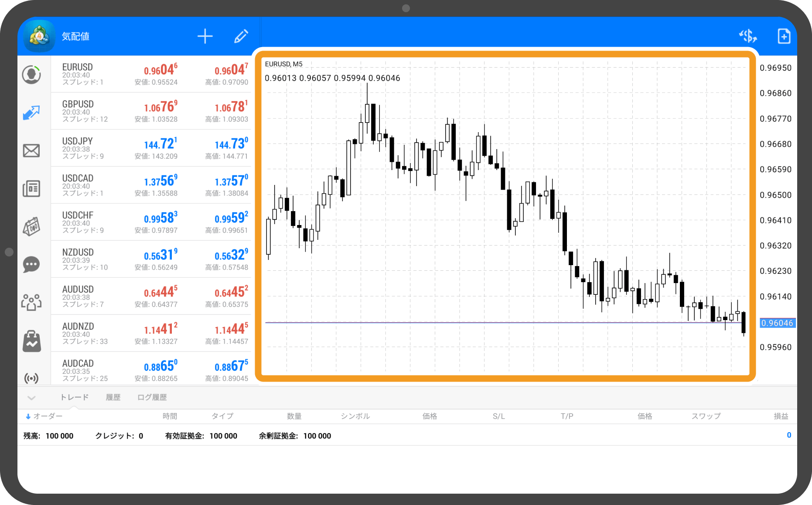Tap the plus icon to add symbol
812x505 pixels.
coord(205,36)
